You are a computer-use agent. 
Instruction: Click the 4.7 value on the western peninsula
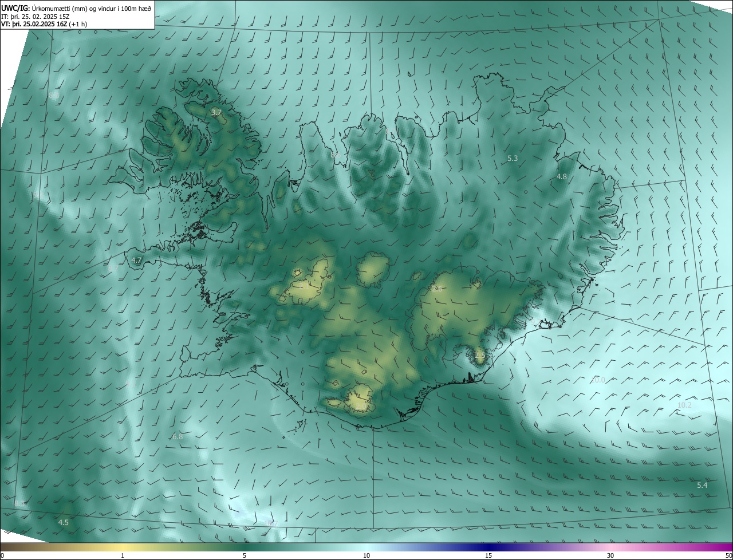(x=136, y=260)
